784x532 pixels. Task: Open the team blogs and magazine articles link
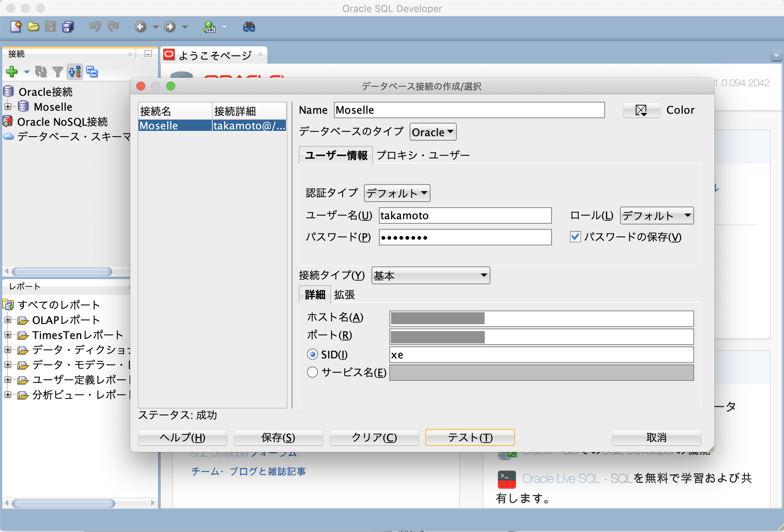[249, 471]
